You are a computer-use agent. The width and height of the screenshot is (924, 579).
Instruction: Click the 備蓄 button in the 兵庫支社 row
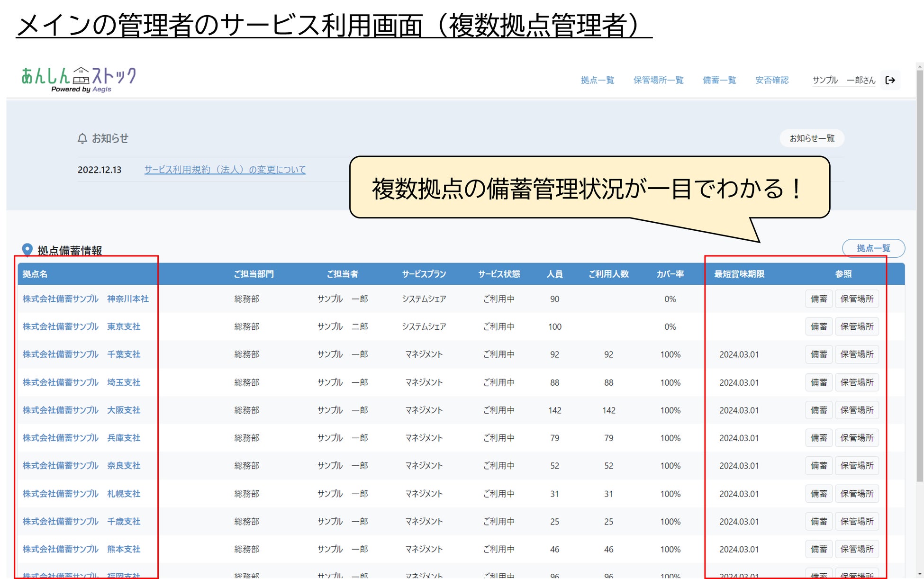click(818, 438)
